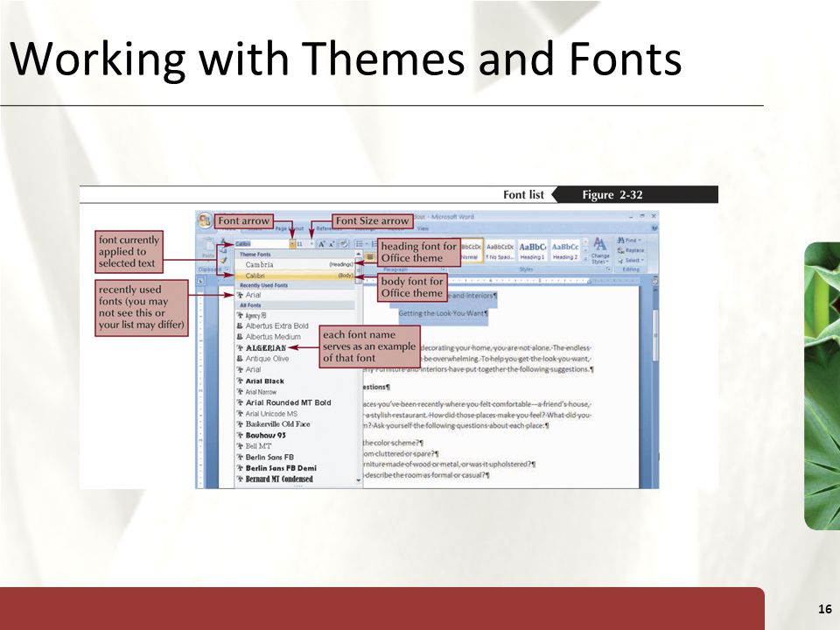Pick Arial Unicode MS font
The height and width of the screenshot is (630, 840).
[295, 414]
